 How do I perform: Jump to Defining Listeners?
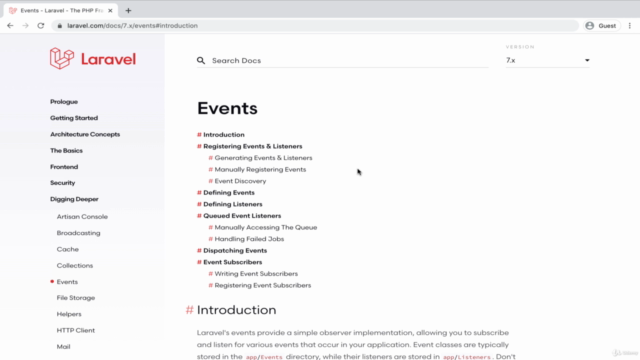point(233,204)
